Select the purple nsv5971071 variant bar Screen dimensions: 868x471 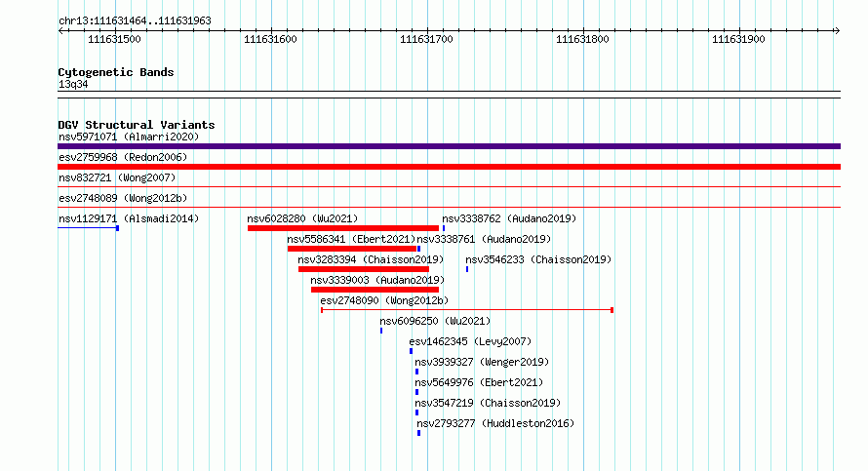tap(449, 146)
